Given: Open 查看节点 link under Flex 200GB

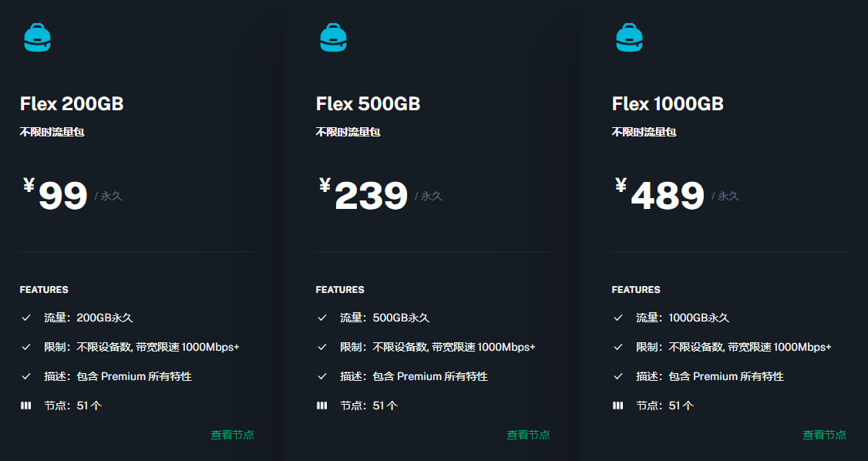Looking at the screenshot, I should tap(233, 435).
